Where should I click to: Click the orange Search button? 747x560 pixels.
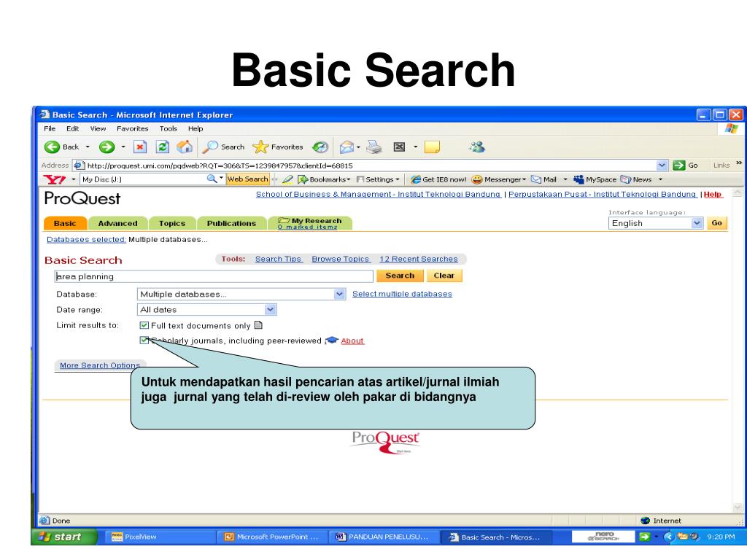click(x=400, y=276)
